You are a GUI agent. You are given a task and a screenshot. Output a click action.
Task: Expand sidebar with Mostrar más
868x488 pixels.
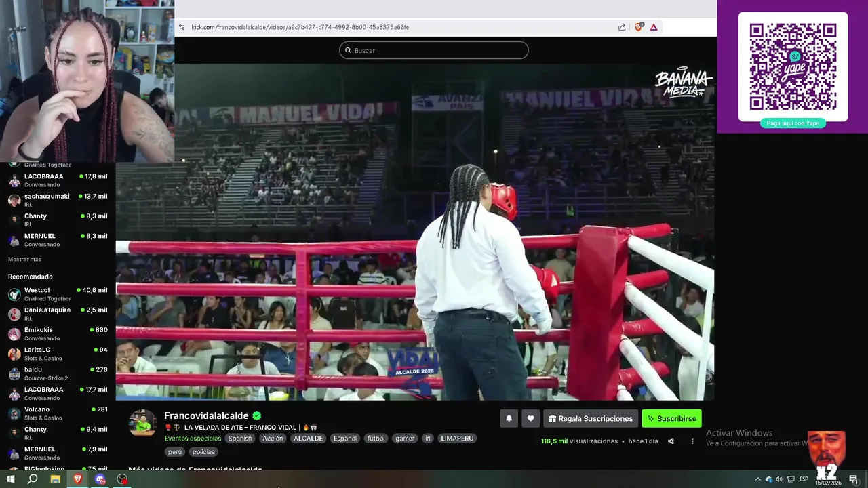[x=24, y=260]
